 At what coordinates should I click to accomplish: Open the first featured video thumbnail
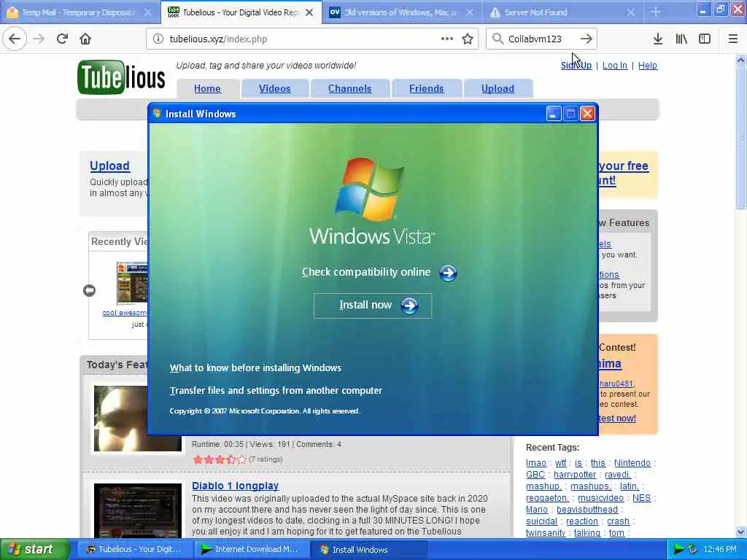137,418
